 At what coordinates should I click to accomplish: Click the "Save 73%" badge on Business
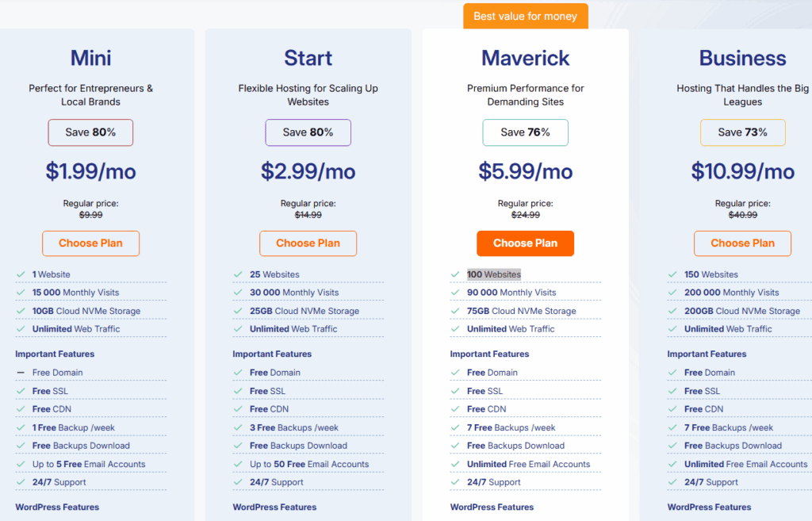[742, 132]
